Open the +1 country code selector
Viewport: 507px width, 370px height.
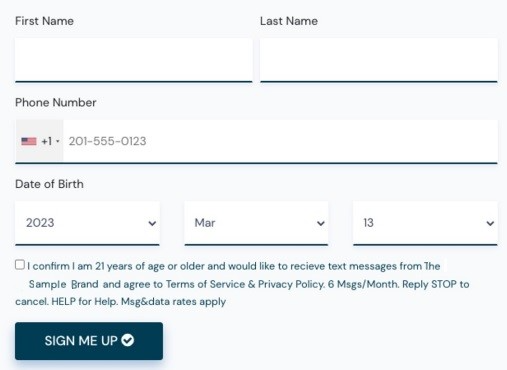pyautogui.click(x=39, y=141)
